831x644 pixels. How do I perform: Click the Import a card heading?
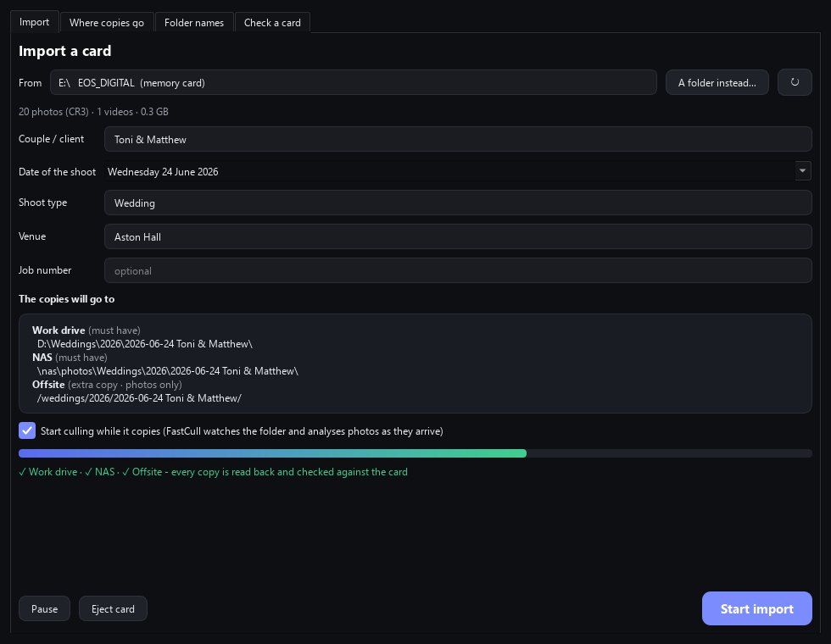tap(64, 51)
